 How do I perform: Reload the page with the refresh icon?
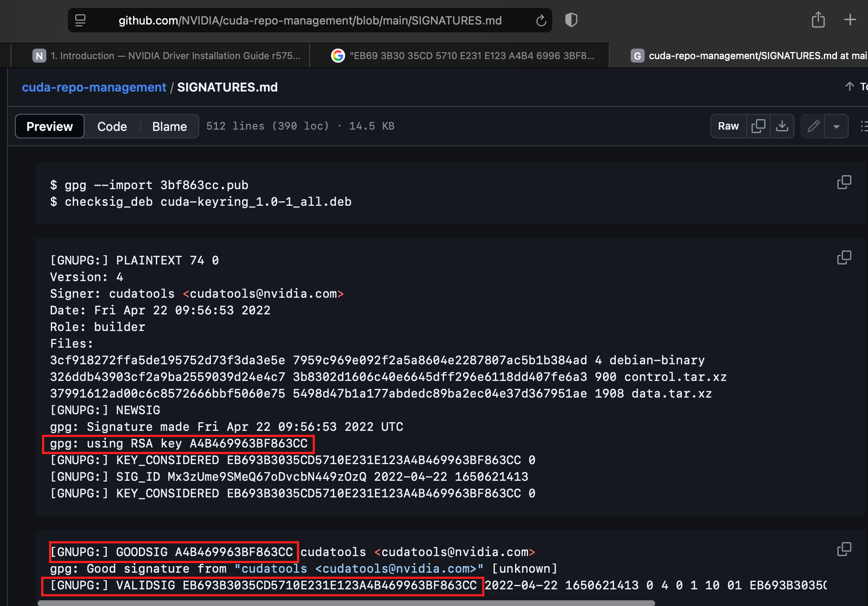[x=541, y=21]
